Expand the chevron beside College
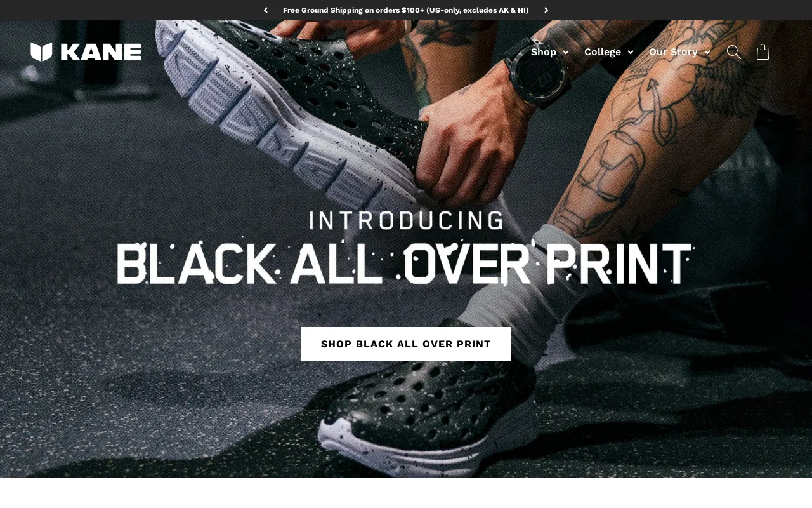The image size is (812, 508). point(630,53)
